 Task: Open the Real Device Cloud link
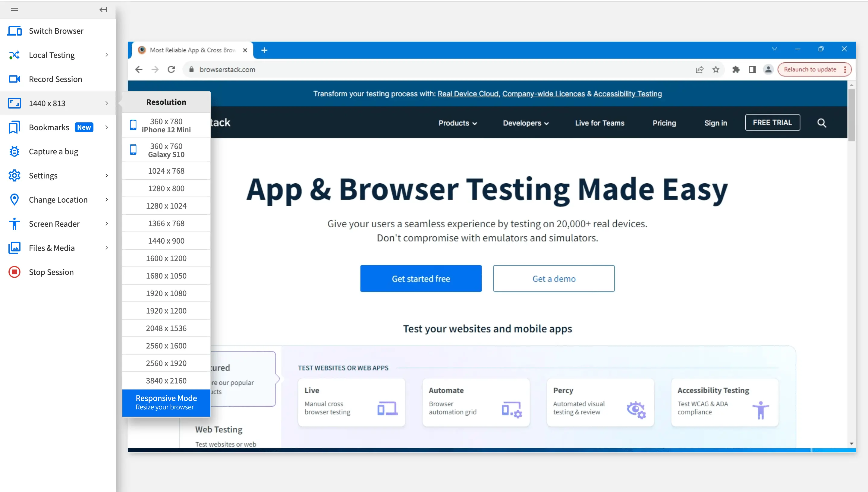468,93
